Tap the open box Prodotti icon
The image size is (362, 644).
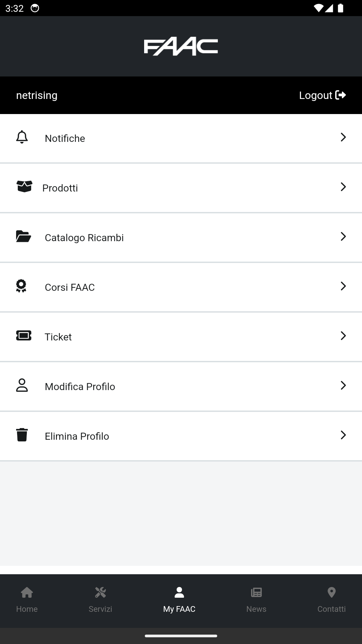coord(24,186)
